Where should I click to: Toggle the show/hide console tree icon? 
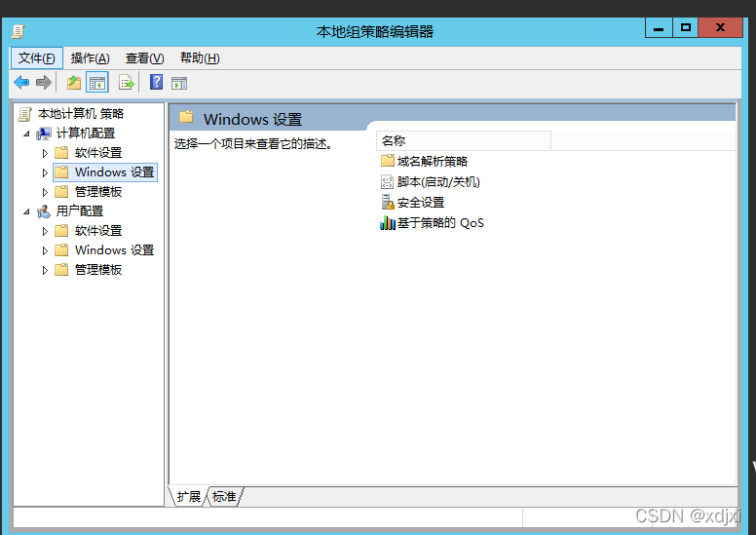(x=96, y=83)
